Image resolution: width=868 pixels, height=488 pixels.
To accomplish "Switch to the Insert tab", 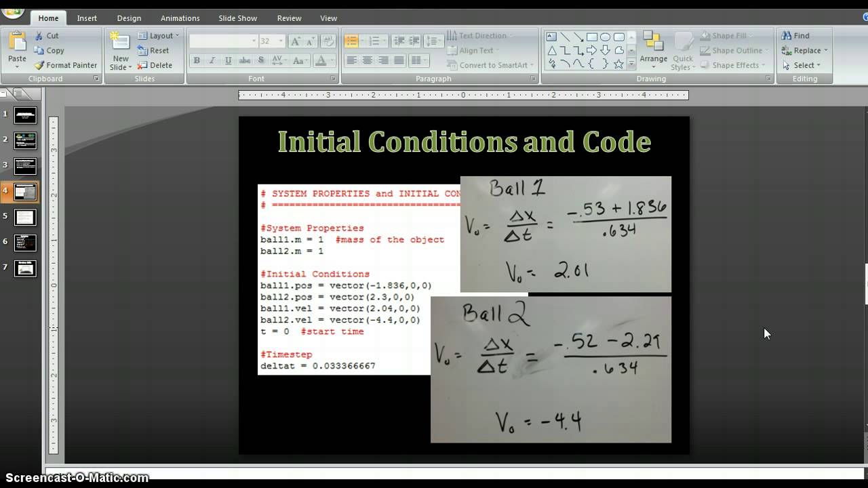I will pos(87,18).
